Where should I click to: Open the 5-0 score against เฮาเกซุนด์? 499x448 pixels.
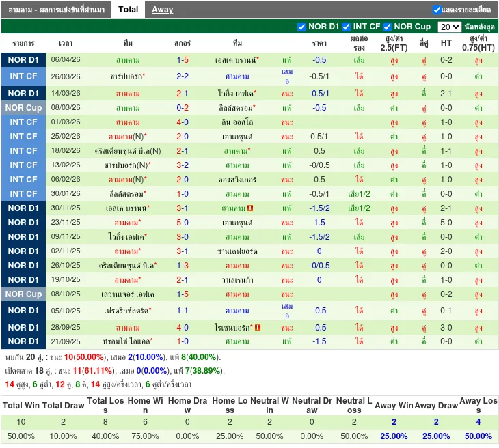point(183,223)
